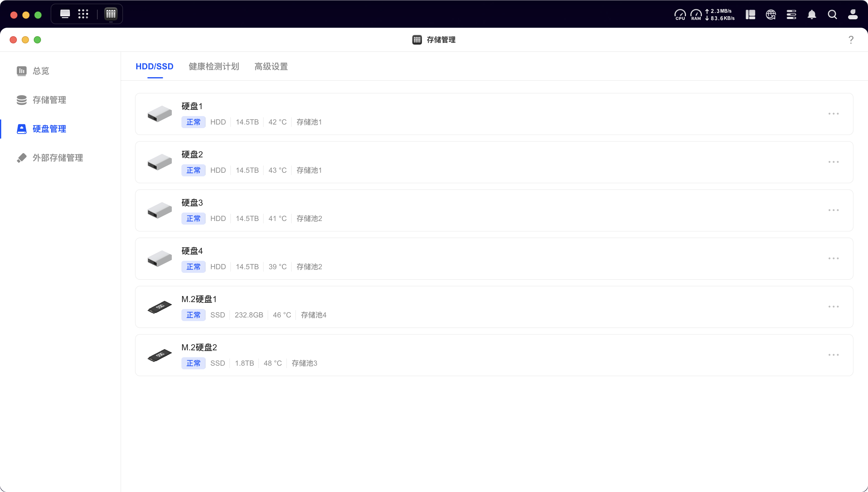868x492 pixels.
Task: Click the user account icon
Action: (x=853, y=14)
